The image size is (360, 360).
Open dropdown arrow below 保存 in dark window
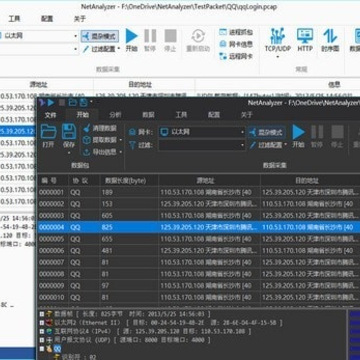click(69, 153)
